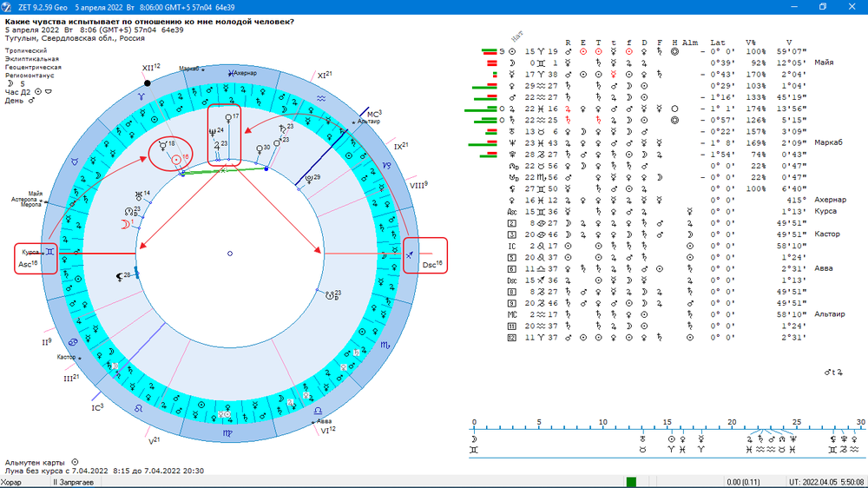Click Альмутен карты text

(x=35, y=462)
